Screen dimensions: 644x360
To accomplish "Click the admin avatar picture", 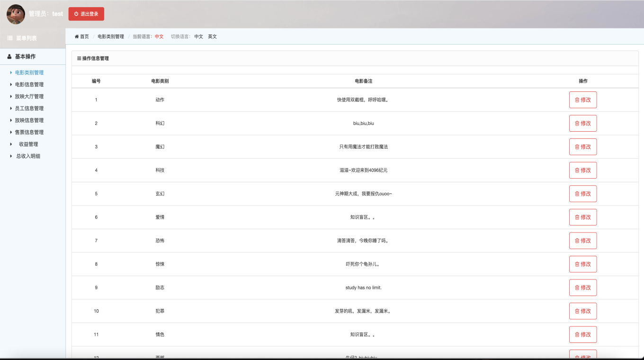I will pyautogui.click(x=16, y=14).
